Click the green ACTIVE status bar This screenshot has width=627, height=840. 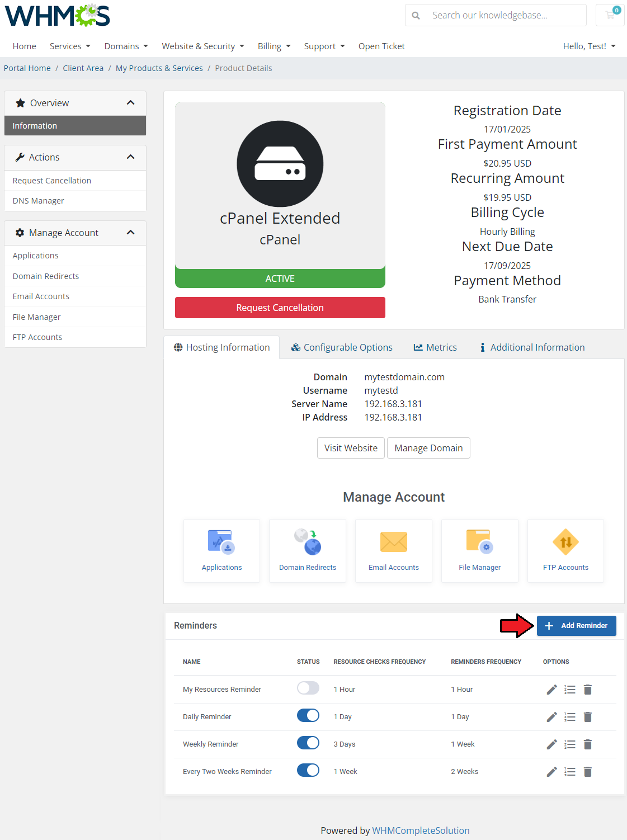(x=280, y=279)
